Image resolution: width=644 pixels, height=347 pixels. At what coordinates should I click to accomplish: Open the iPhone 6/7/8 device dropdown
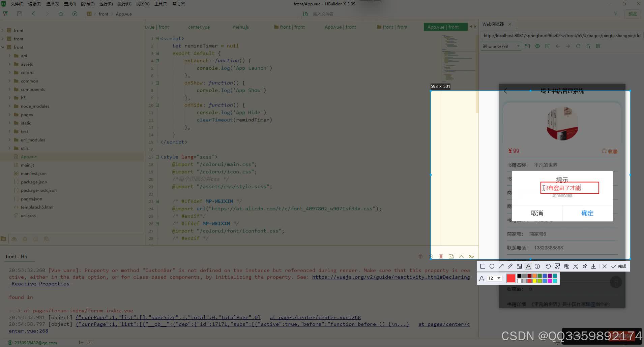click(x=501, y=46)
